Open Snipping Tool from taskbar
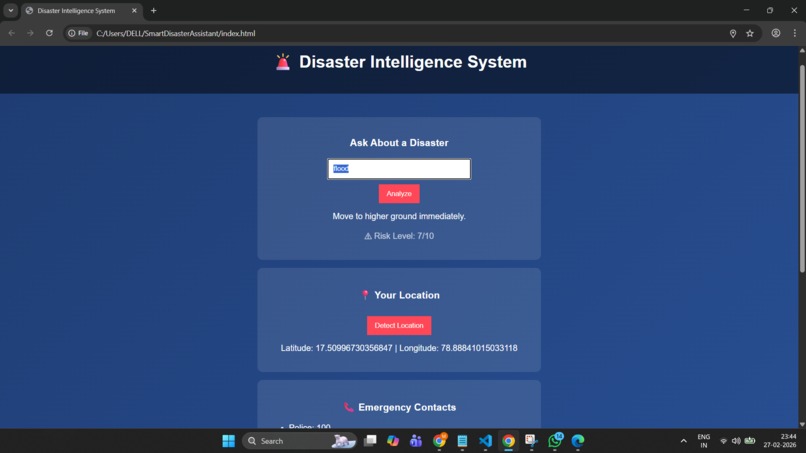The image size is (806, 453). pos(531,441)
